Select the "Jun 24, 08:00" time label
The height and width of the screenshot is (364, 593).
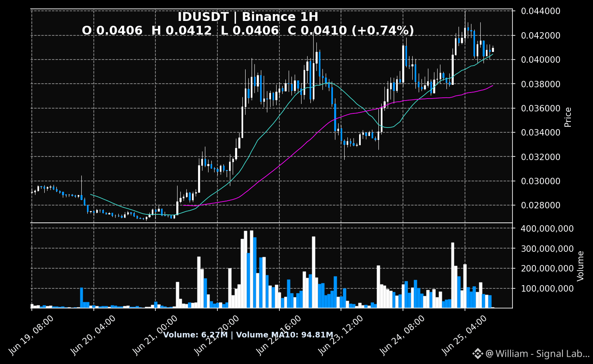point(403,335)
